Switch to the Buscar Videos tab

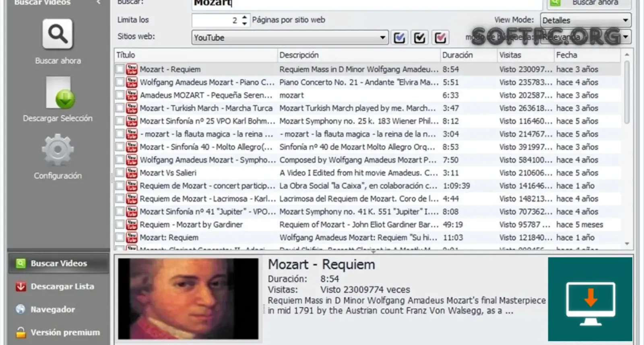click(x=58, y=263)
